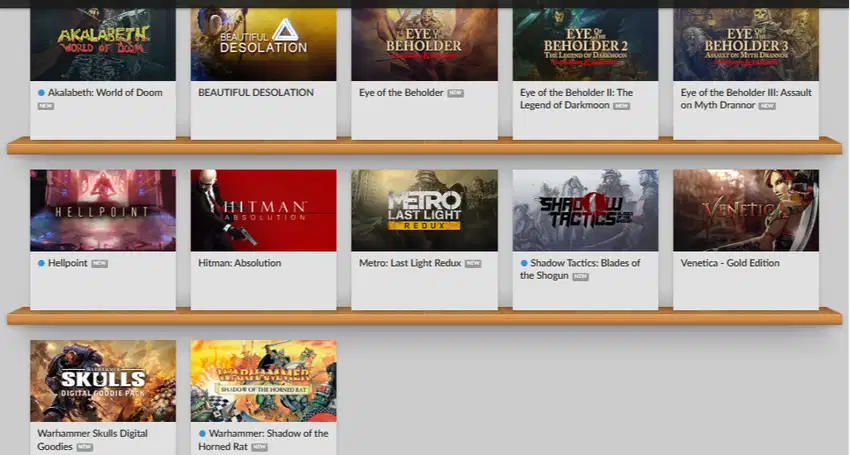Click the NEW badge after Legend of Darkmoon
The image size is (850, 455).
pyautogui.click(x=621, y=106)
